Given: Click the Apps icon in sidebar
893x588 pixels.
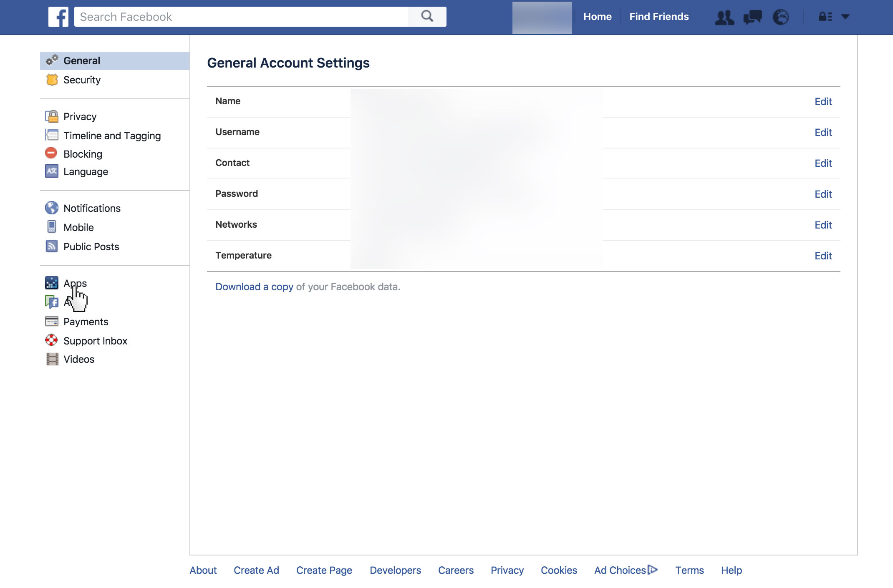Looking at the screenshot, I should coord(52,283).
